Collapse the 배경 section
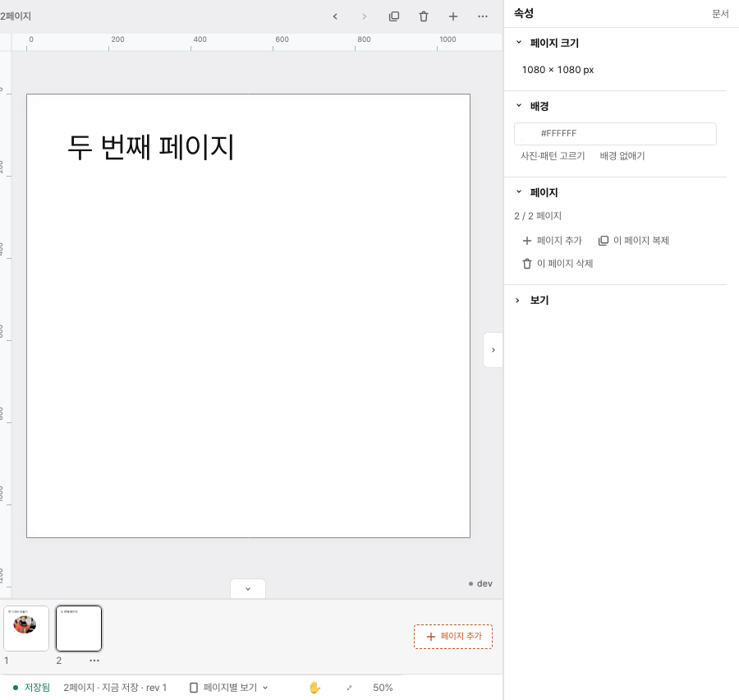 click(x=519, y=106)
